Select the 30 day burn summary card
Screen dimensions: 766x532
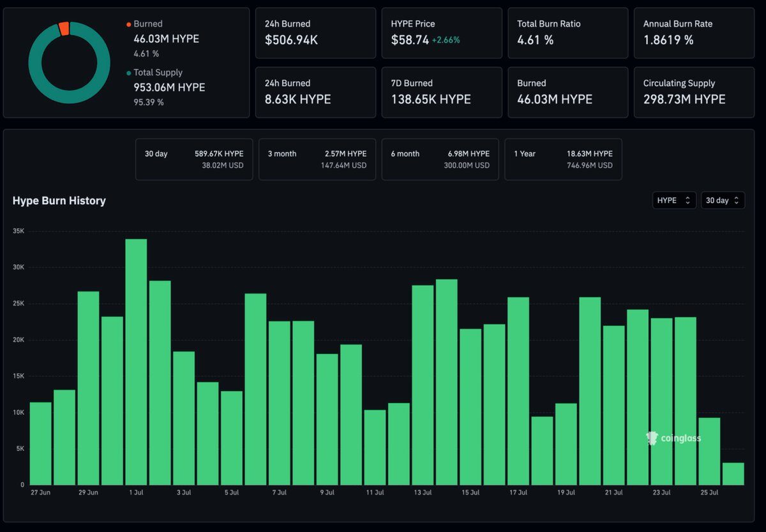point(194,159)
